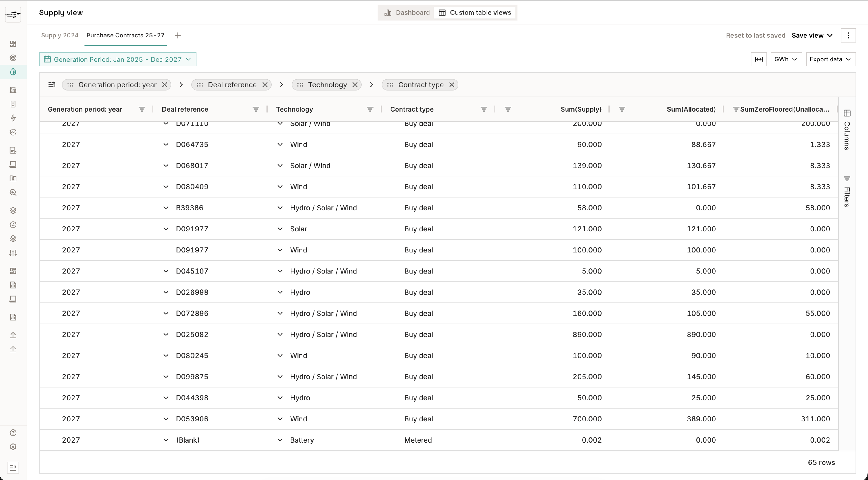Click the Deal reference column filter icon
The height and width of the screenshot is (480, 868).
pyautogui.click(x=256, y=109)
